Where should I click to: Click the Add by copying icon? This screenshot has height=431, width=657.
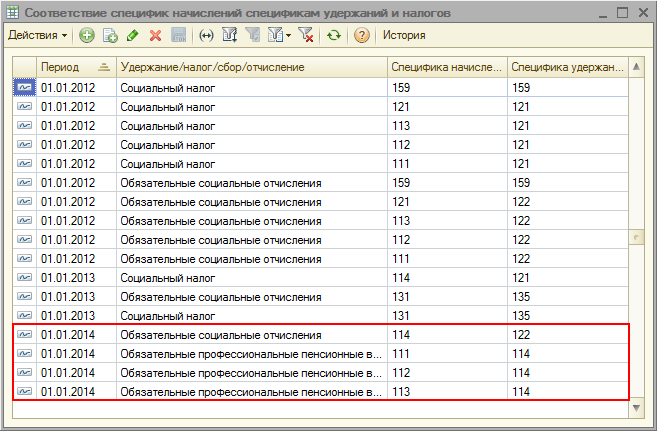click(x=110, y=35)
